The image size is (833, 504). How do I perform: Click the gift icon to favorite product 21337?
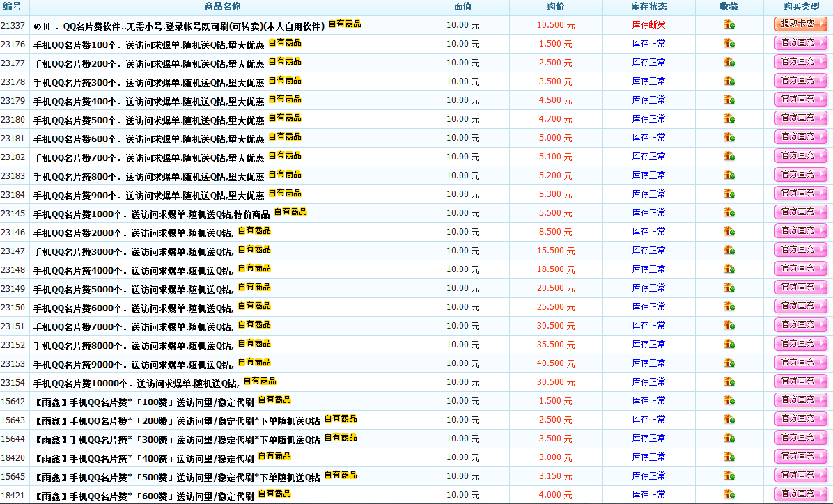pyautogui.click(x=729, y=25)
